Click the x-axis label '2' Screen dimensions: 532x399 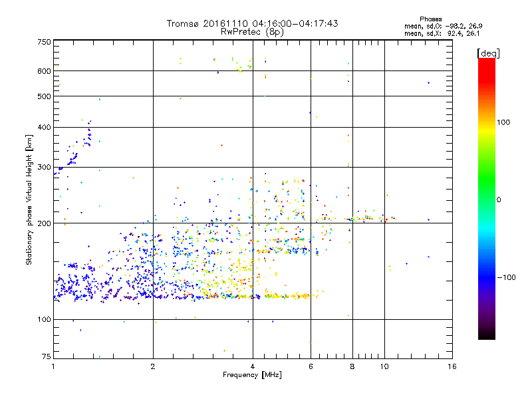pos(153,366)
